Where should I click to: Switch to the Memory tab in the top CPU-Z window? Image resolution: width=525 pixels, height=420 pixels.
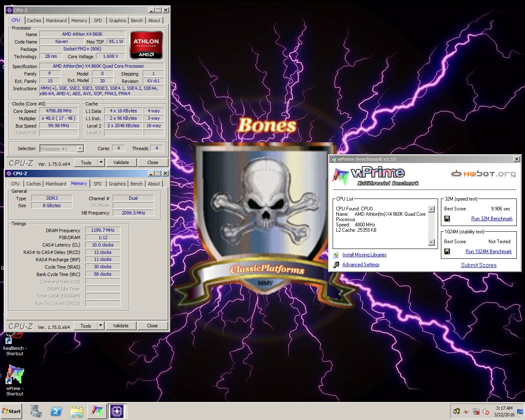click(x=79, y=21)
